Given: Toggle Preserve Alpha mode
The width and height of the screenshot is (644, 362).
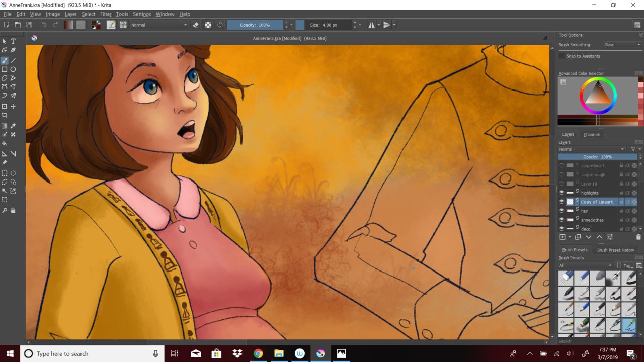Looking at the screenshot, I should click(208, 25).
